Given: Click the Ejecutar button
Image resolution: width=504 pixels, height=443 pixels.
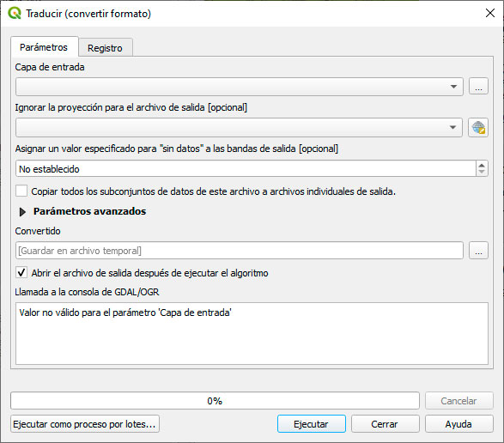Looking at the screenshot, I should (x=312, y=424).
